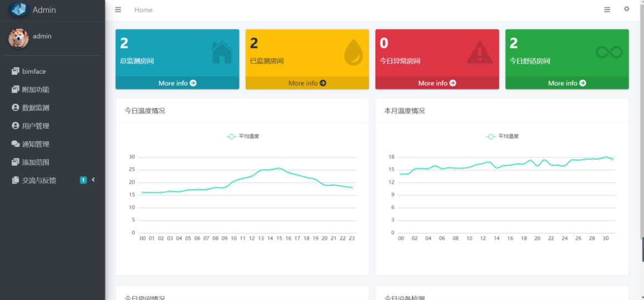Viewport: 644px width, 300px height.
Task: Click hour label 23 on today chart axis
Action: point(351,238)
